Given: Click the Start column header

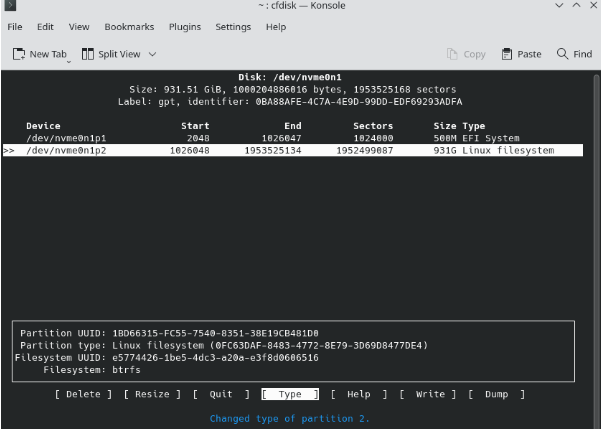Looking at the screenshot, I should click(195, 126).
